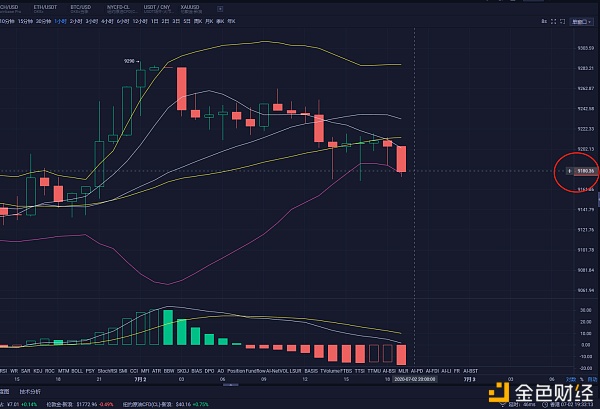Screen dimensions: 600x409
Task: Enable the WR indicator
Action: 14,371
